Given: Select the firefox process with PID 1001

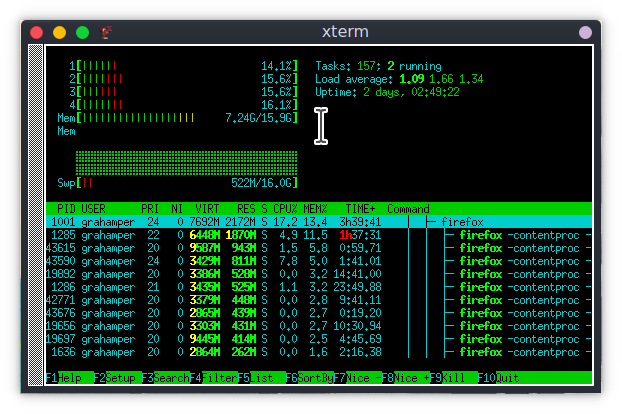Looking at the screenshot, I should tap(300, 222).
